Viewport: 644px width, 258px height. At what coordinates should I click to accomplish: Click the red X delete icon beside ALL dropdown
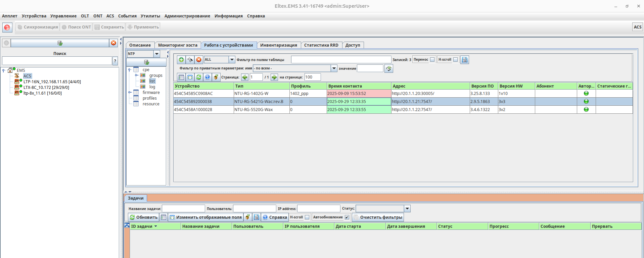pyautogui.click(x=199, y=60)
